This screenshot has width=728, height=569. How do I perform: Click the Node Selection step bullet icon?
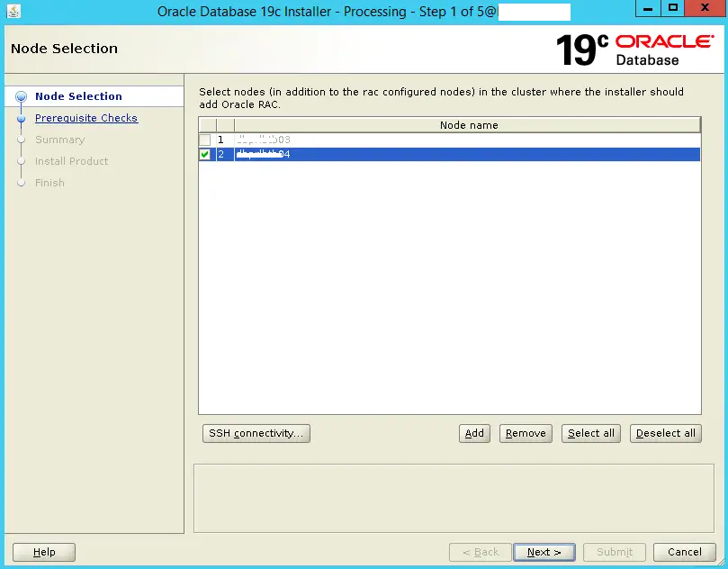(21, 96)
